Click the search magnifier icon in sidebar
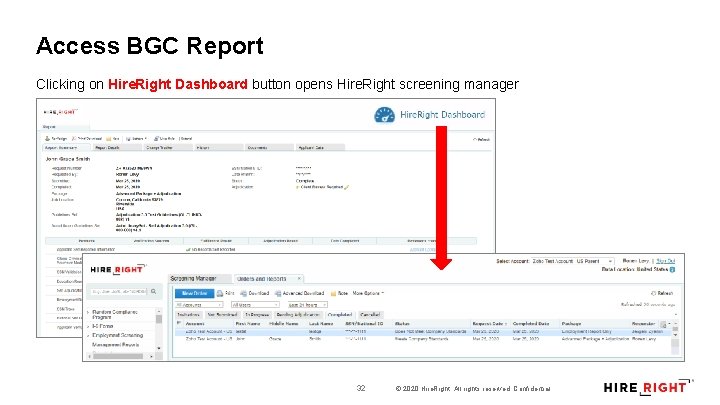720x405 pixels. point(154,291)
